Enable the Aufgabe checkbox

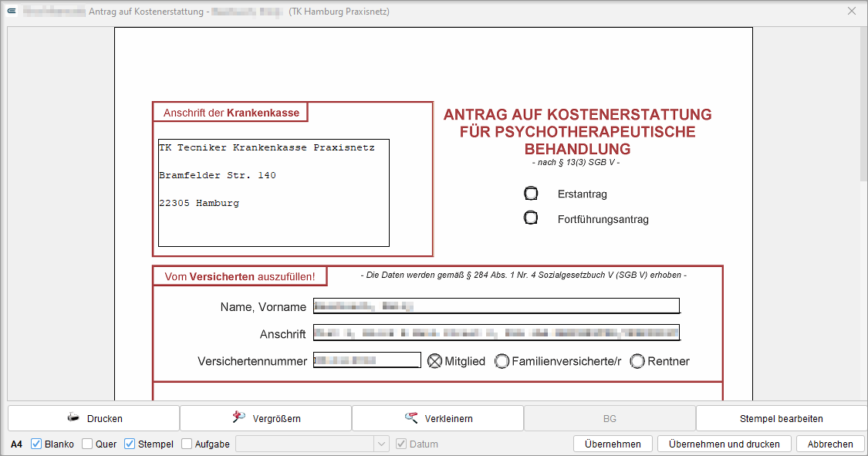[x=187, y=444]
